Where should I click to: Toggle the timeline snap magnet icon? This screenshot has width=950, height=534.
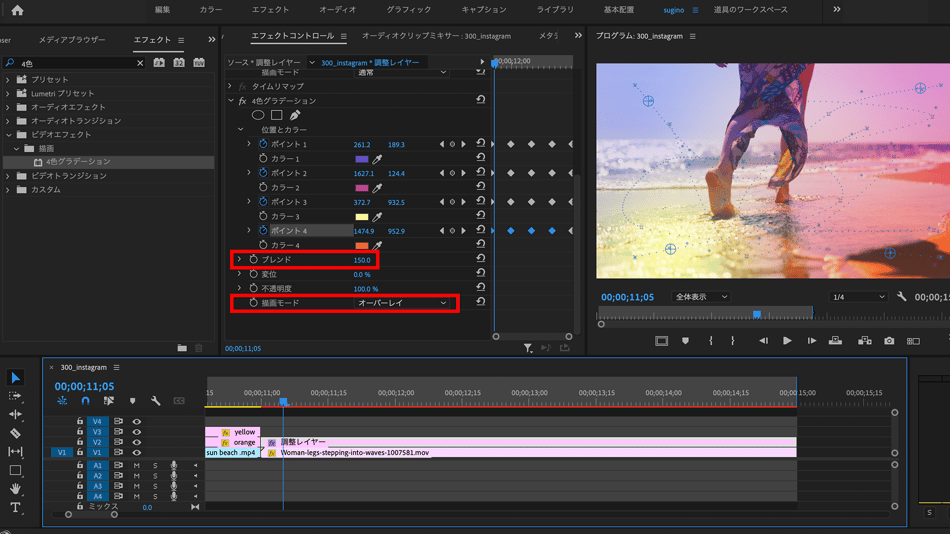(x=85, y=401)
